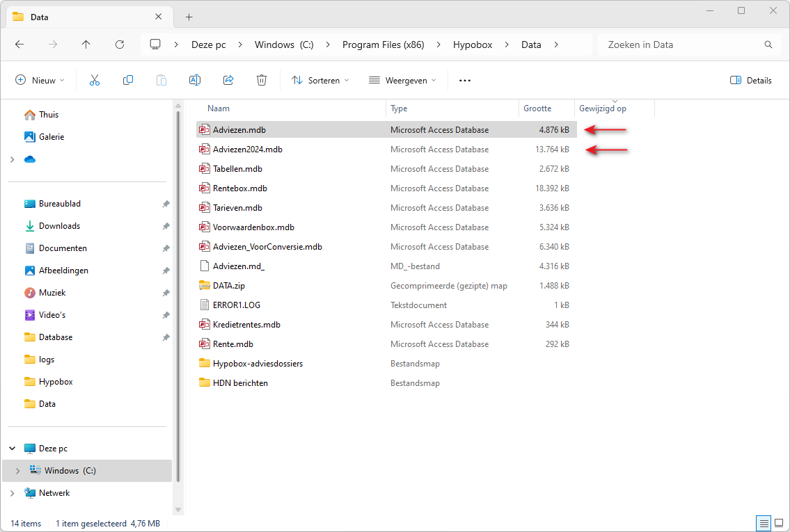Click the HDN berichten folder icon

(204, 382)
